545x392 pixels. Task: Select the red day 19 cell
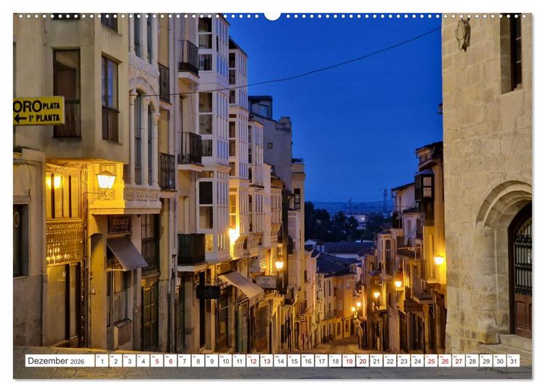tap(349, 361)
